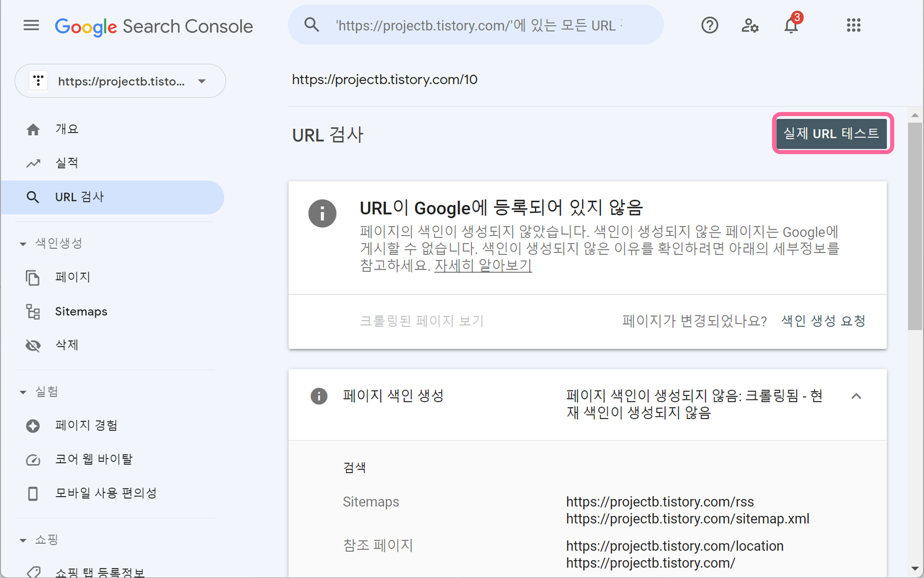Collapse the 페이지 색인 생성 details chevron
Image resolution: width=924 pixels, height=578 pixels.
[856, 396]
